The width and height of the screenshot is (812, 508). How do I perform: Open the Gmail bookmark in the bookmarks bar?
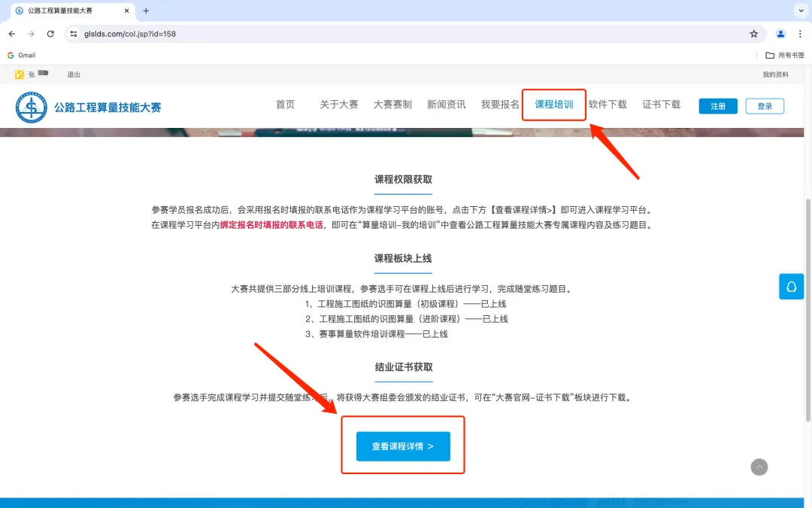21,55
